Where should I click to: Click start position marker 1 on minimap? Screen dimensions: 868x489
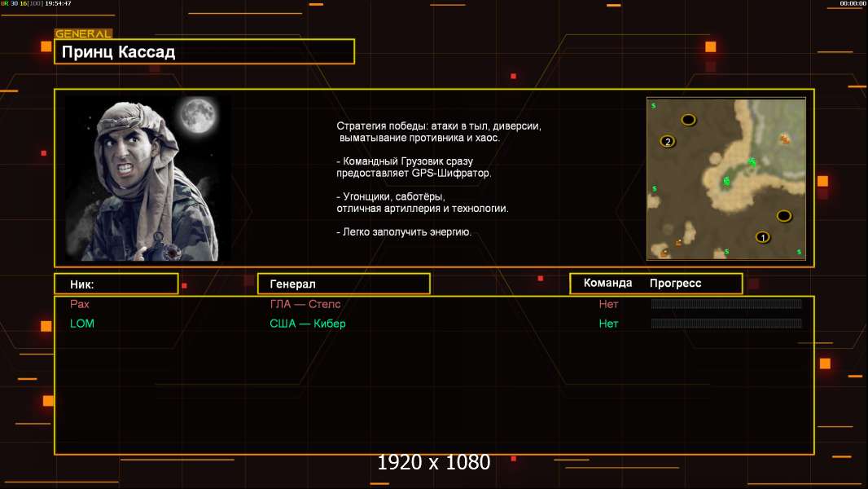[762, 238]
